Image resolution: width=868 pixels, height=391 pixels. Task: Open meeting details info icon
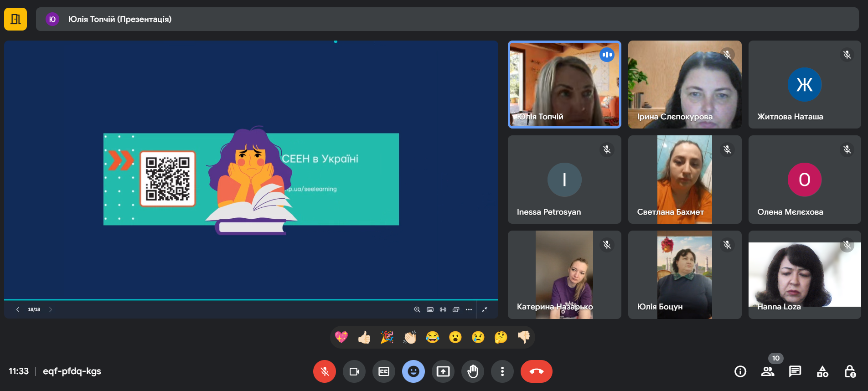pyautogui.click(x=740, y=371)
